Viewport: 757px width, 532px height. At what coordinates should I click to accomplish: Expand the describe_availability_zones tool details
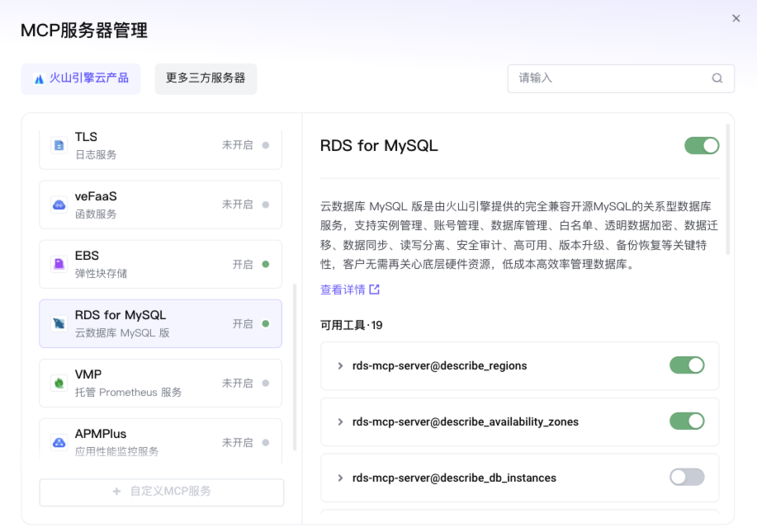pos(340,421)
